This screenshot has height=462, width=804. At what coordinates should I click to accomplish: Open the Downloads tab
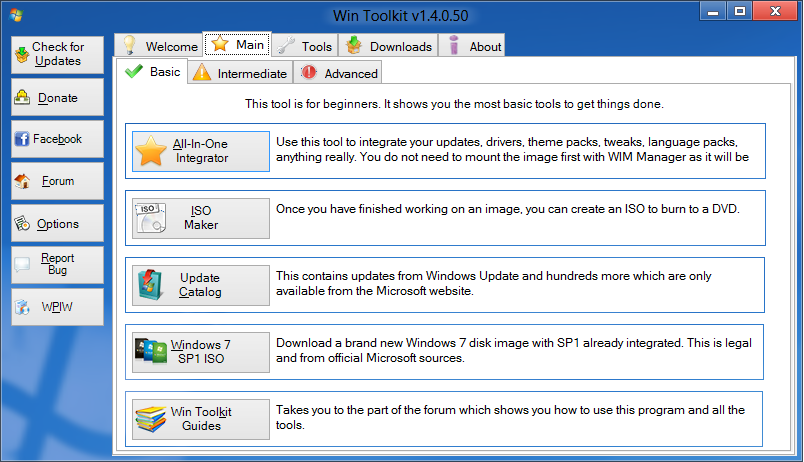tap(388, 46)
